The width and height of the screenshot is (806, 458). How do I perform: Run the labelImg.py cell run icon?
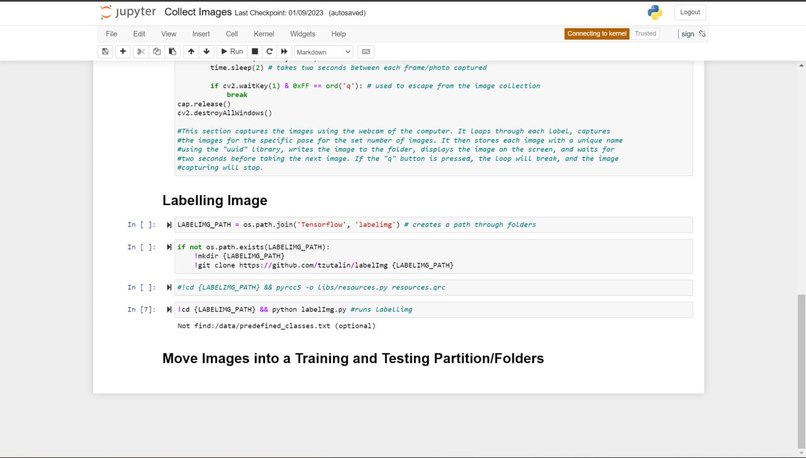(169, 309)
